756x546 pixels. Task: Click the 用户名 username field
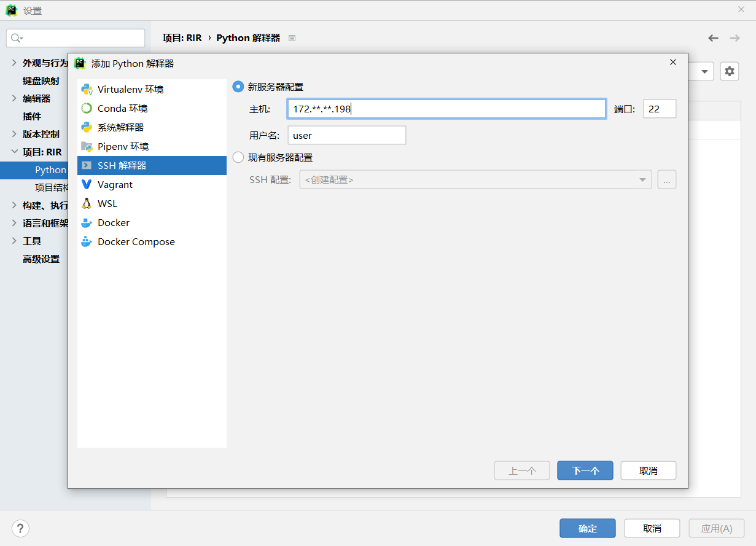347,135
